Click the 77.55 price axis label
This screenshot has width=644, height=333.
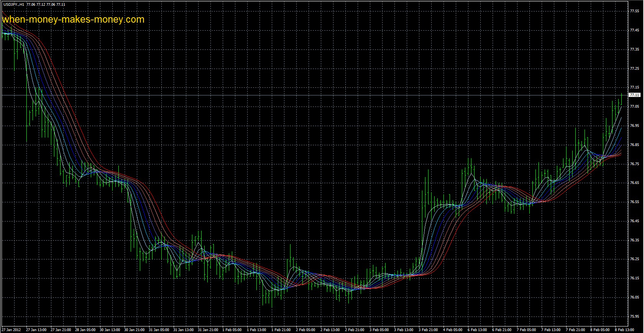tap(634, 11)
